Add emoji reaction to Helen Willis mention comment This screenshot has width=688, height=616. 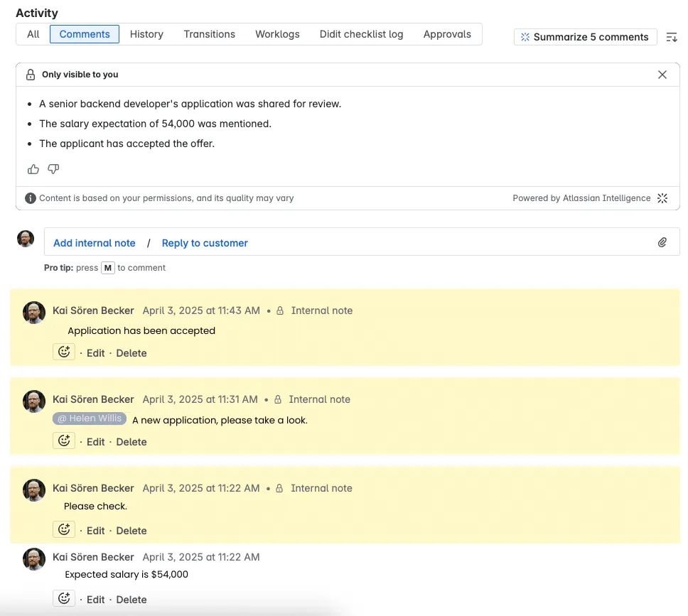[x=64, y=441]
